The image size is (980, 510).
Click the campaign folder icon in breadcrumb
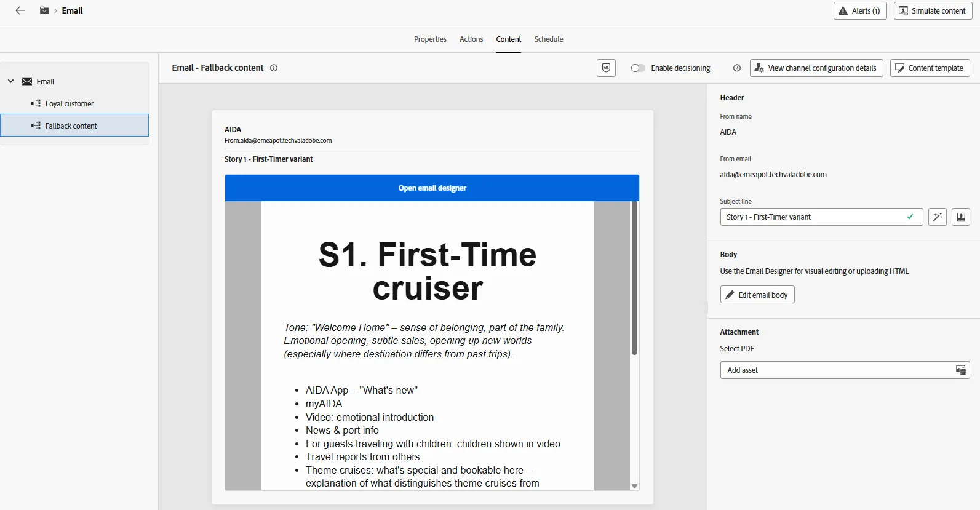(44, 10)
